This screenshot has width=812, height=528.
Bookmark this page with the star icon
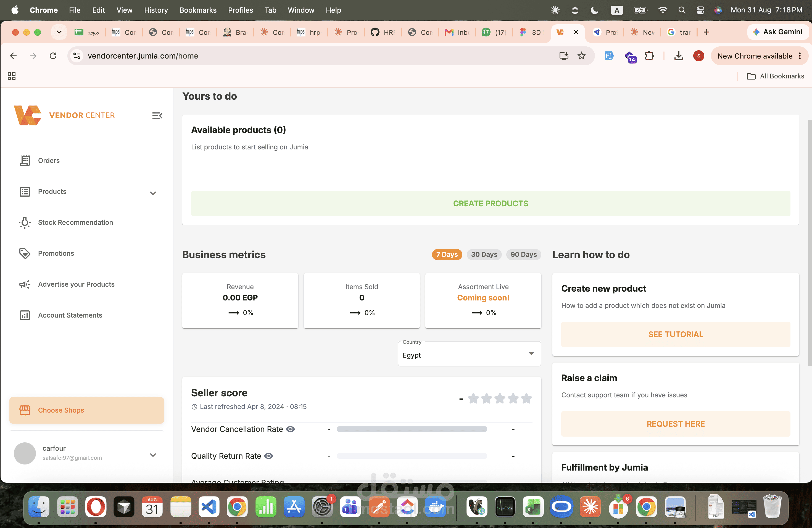click(582, 56)
